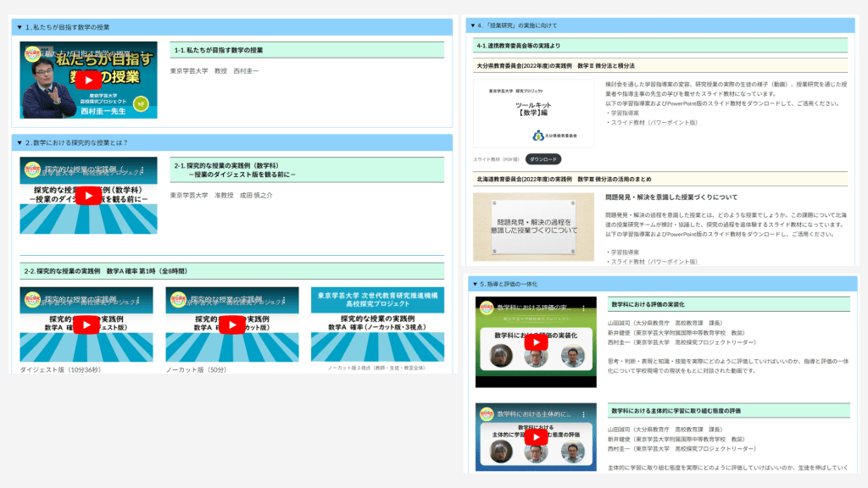
Task: Click the channel logo on the ダイジェスト版 video
Action: (x=32, y=298)
